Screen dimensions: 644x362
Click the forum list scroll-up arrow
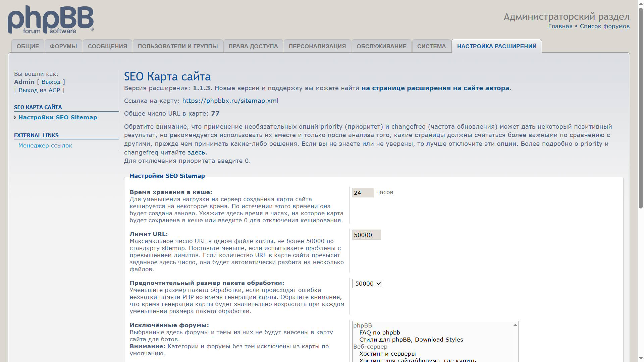[515, 325]
